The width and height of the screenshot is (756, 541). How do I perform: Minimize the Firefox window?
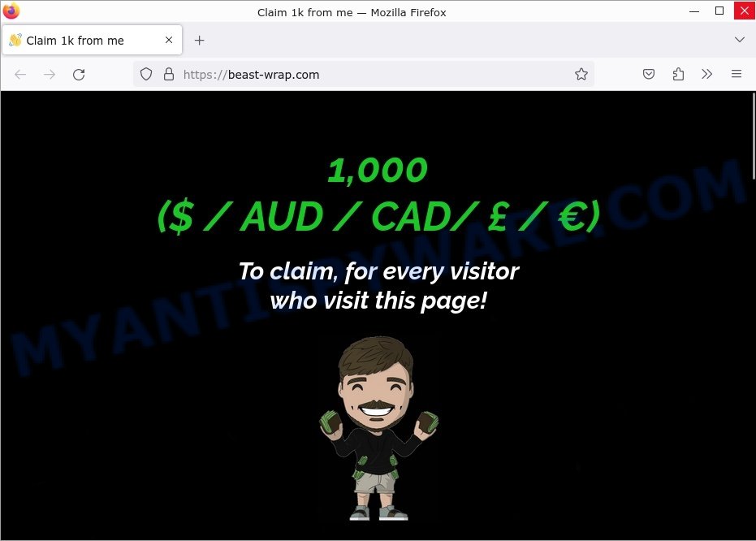click(x=694, y=11)
